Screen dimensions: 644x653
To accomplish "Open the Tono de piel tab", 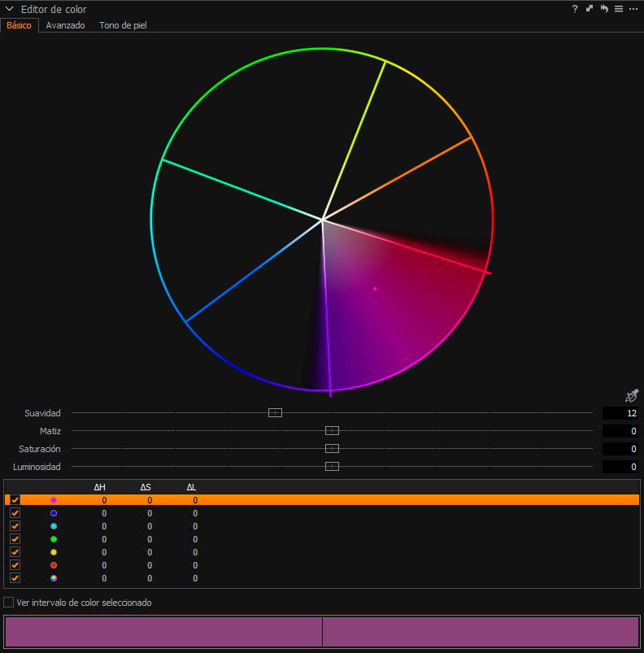I will 123,25.
